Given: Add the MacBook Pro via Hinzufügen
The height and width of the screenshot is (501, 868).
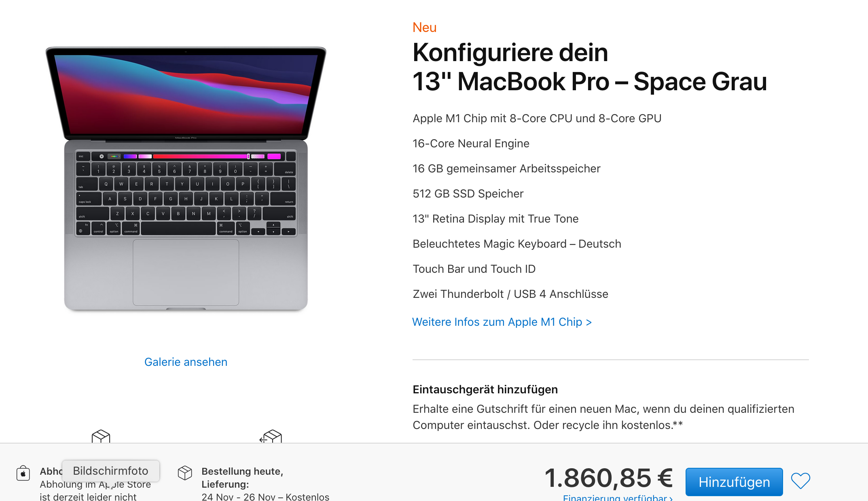Looking at the screenshot, I should 734,482.
